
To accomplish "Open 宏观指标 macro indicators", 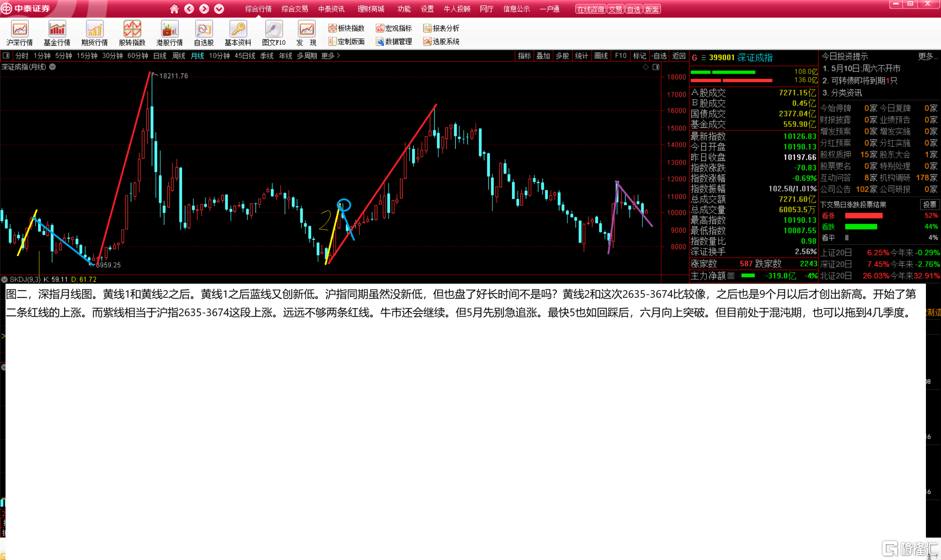I will (394, 28).
